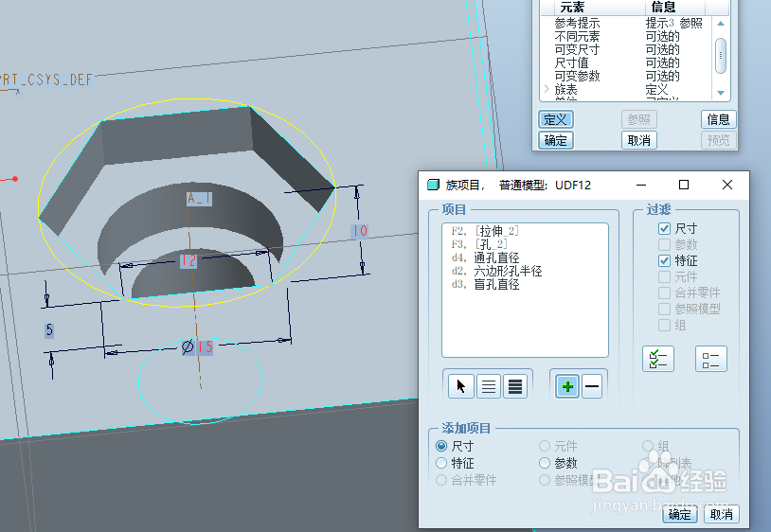The height and width of the screenshot is (532, 771).
Task: Select the arrow pick tool in family items
Action: pos(460,386)
